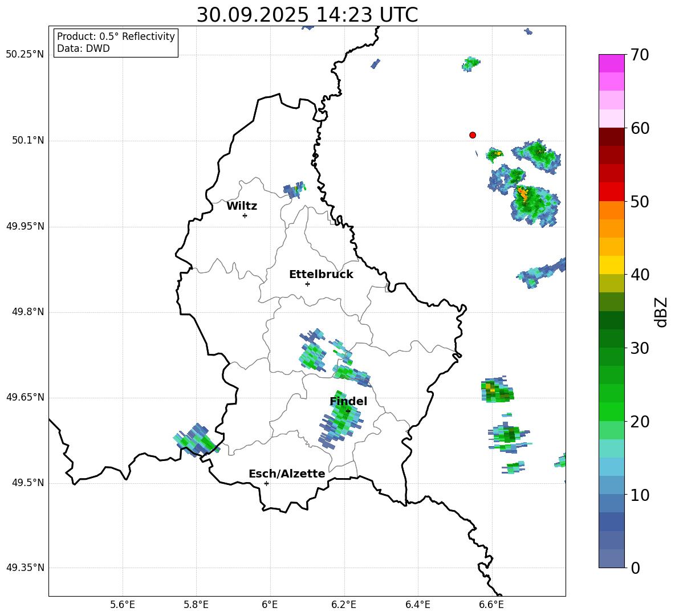Pick the magenta 70 dBZ colorbar segment

pos(612,63)
